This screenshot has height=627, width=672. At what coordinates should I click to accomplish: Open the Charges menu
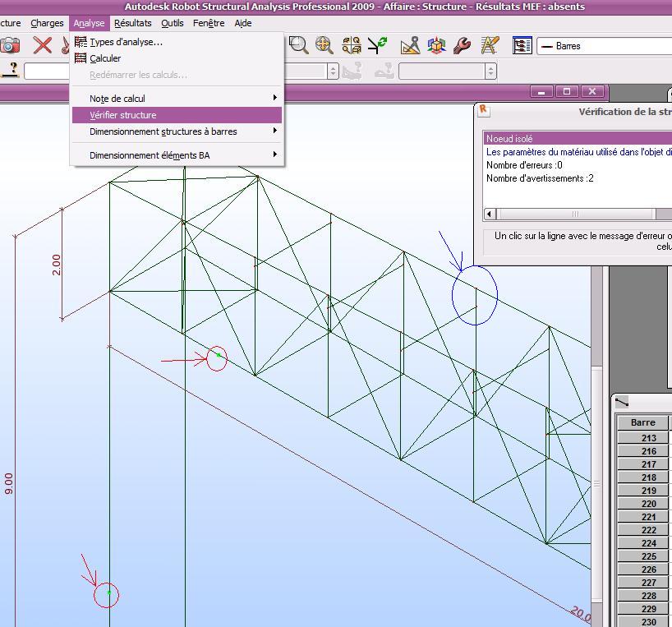point(47,23)
